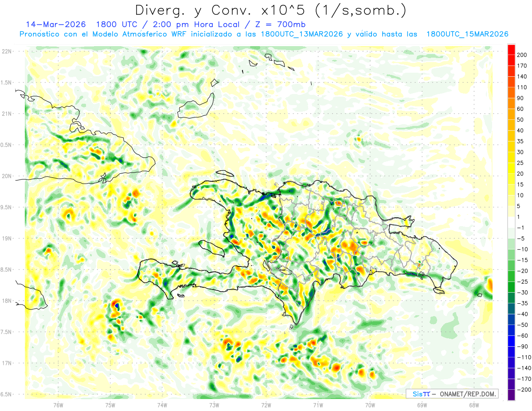The image size is (532, 411).
Task: Click the '19N' latitude axis label
Action: pos(6,238)
